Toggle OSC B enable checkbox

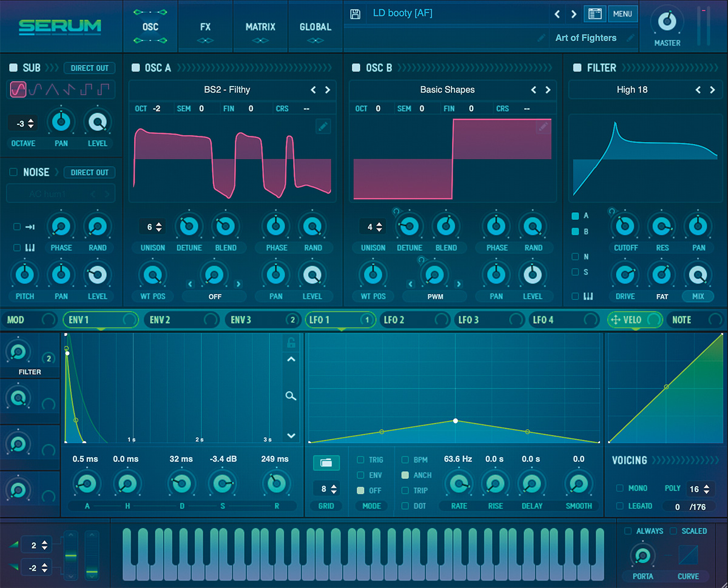click(x=356, y=68)
